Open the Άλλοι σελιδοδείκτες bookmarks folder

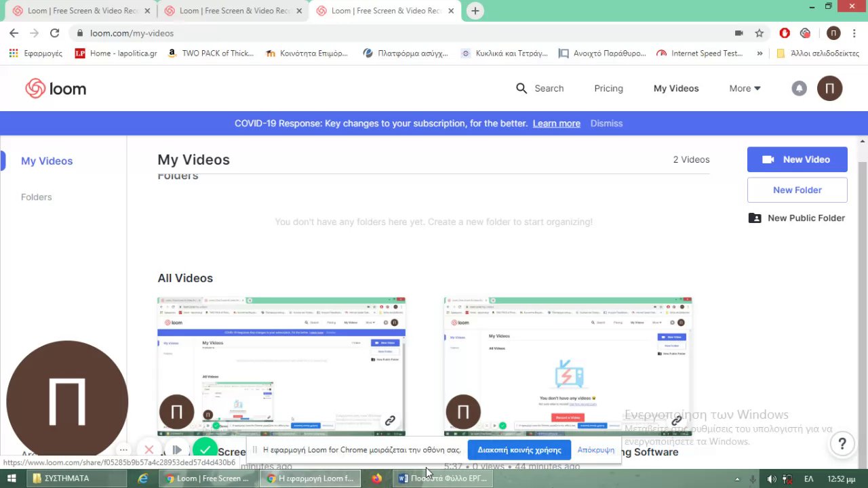[818, 53]
